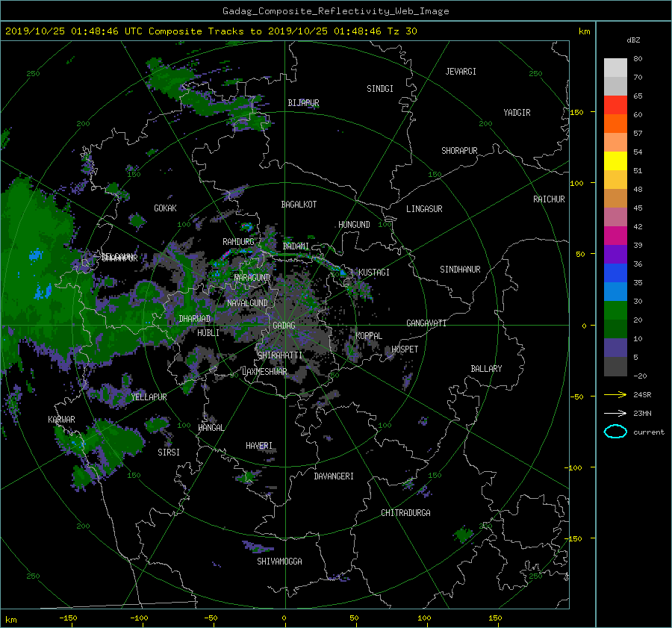Click the GADAG radar center label
The height and width of the screenshot is (628, 672).
pos(284,326)
